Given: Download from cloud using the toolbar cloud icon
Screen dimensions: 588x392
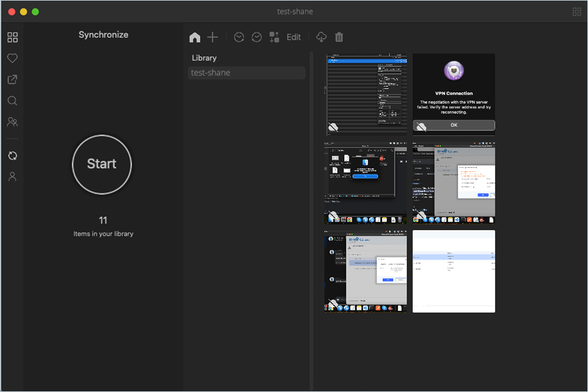Looking at the screenshot, I should point(321,37).
